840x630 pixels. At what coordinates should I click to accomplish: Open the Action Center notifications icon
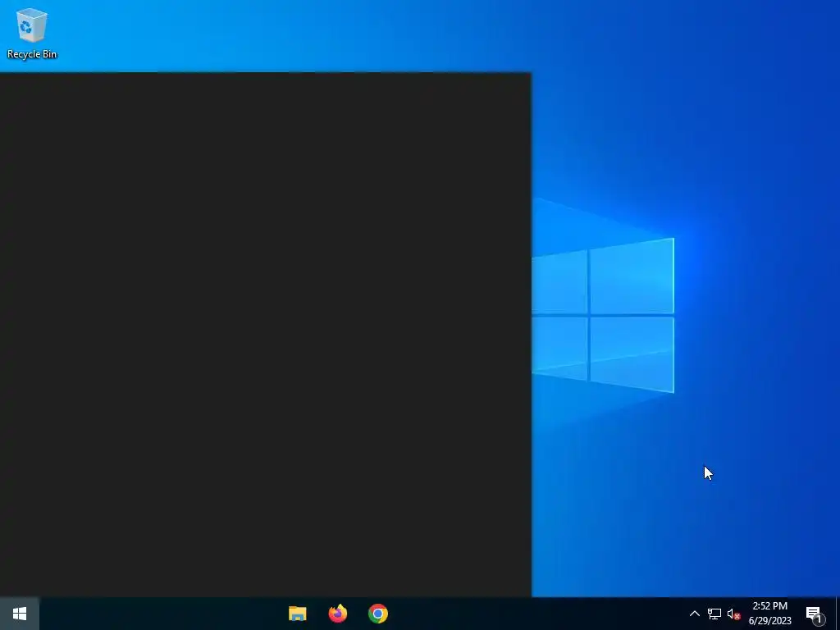pos(815,614)
